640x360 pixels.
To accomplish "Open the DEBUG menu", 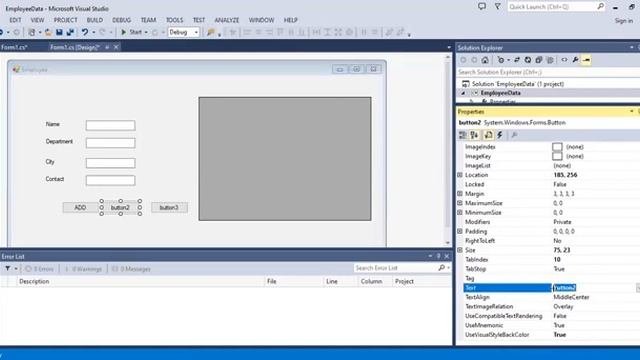I will 122,20.
